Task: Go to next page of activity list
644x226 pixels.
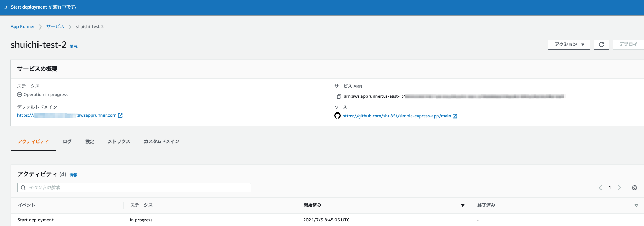Action: tap(619, 188)
